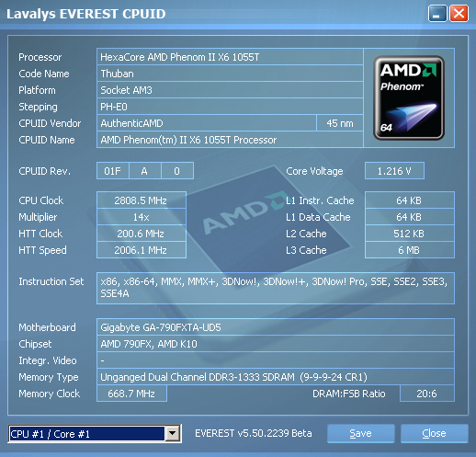The height and width of the screenshot is (457, 476).
Task: Click the PH-E0 stepping value
Action: click(230, 107)
